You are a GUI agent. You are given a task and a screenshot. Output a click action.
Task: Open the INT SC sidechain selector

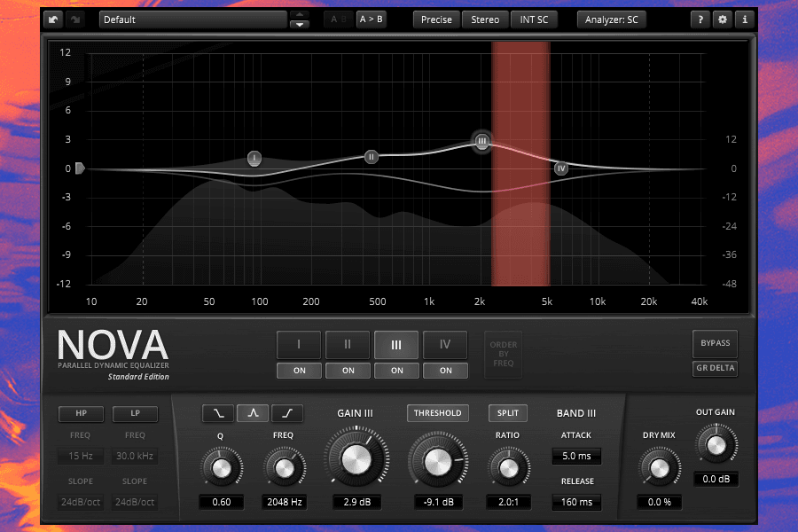pos(534,20)
